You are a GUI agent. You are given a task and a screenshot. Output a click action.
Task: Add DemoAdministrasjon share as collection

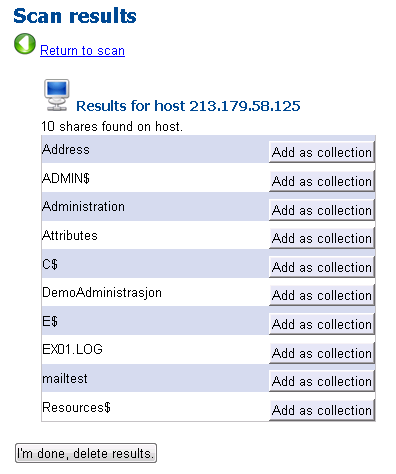click(322, 295)
